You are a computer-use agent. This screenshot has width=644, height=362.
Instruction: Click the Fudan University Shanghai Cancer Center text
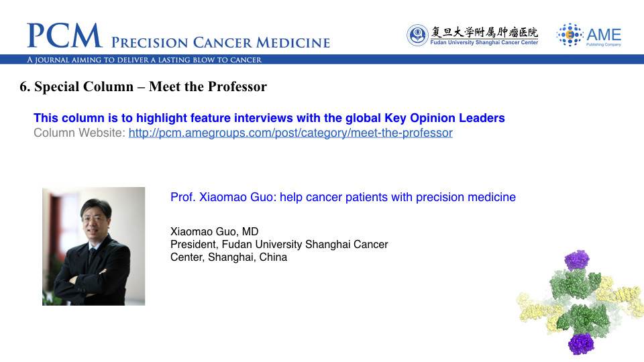[x=484, y=42]
